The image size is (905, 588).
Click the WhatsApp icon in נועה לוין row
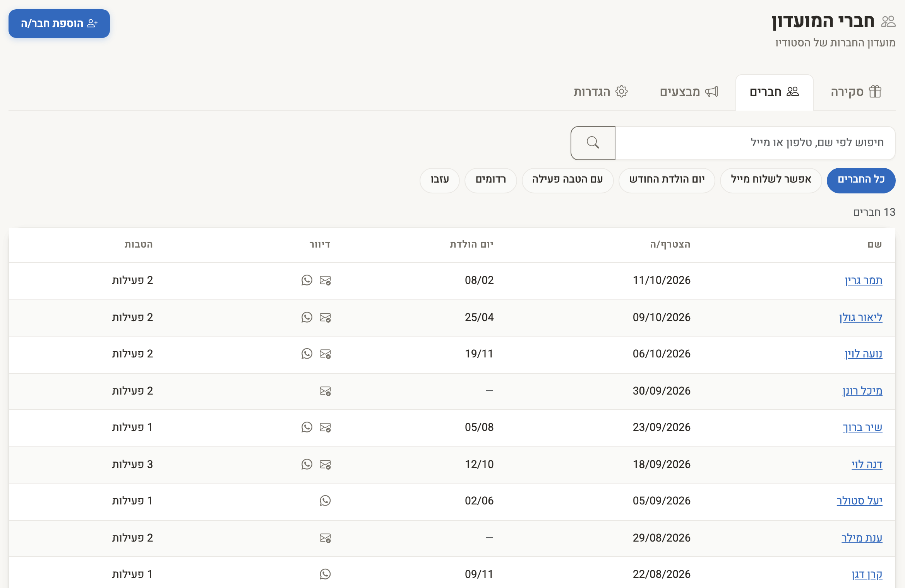coord(307,354)
